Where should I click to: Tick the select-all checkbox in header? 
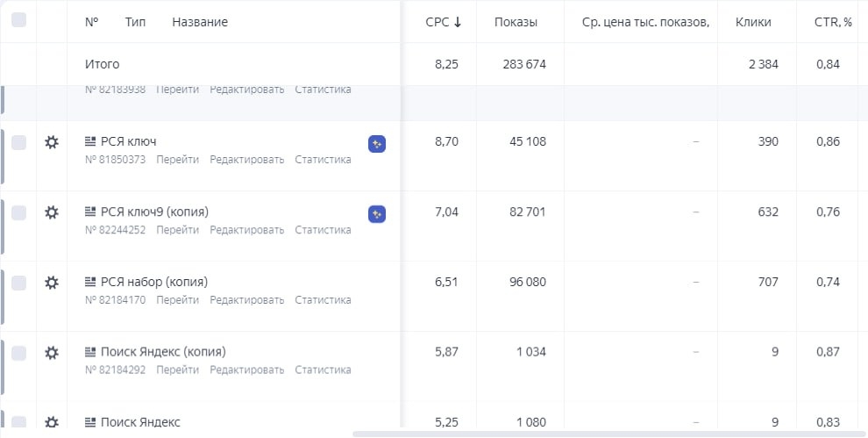tap(18, 20)
